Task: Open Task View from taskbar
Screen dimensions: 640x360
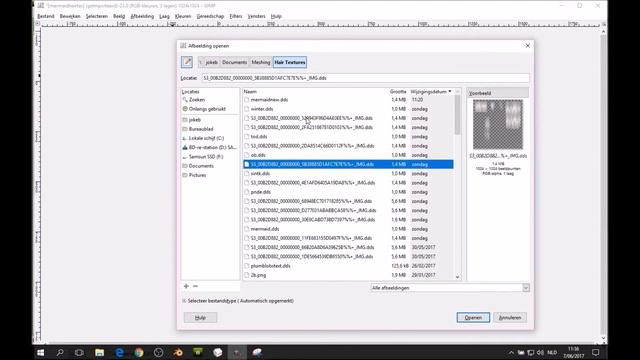Action: pyautogui.click(x=79, y=353)
